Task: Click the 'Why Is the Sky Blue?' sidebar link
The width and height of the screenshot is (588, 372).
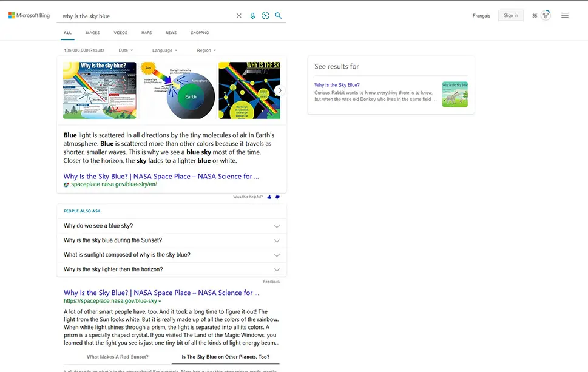Action: [x=337, y=85]
